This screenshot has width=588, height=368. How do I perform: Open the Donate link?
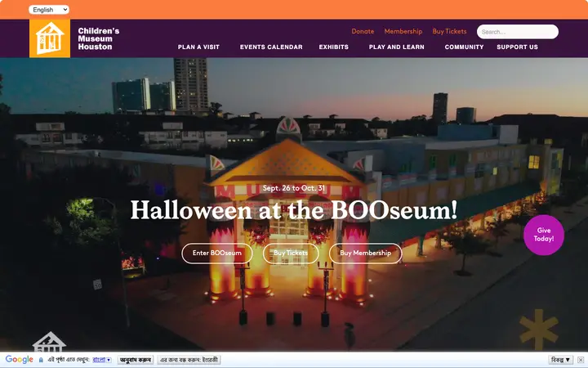coord(363,32)
